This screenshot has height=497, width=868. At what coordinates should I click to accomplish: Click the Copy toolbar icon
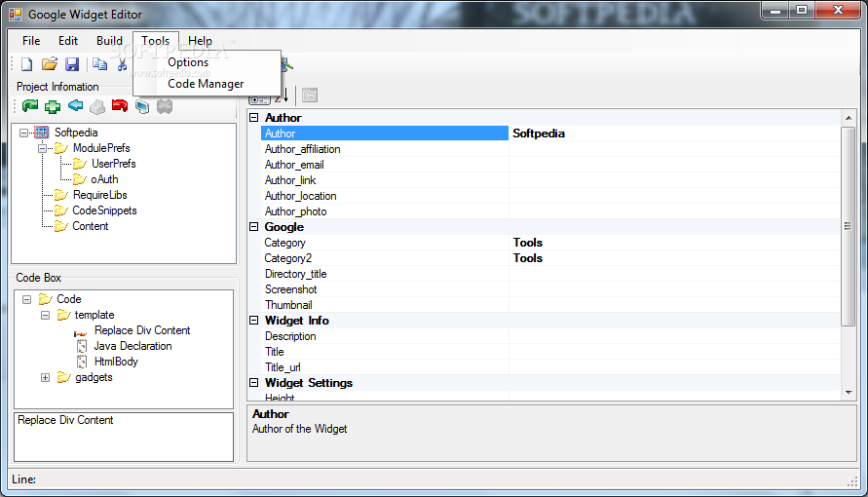click(x=99, y=64)
